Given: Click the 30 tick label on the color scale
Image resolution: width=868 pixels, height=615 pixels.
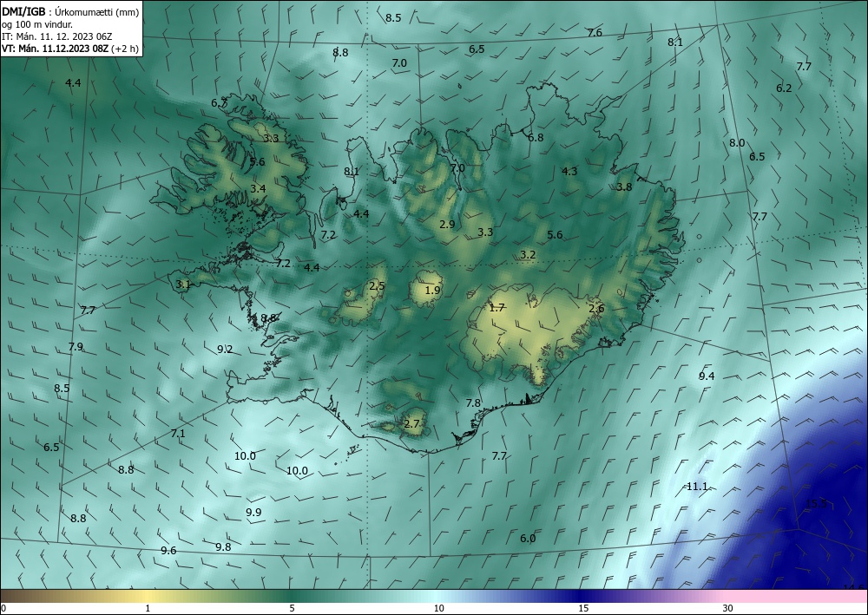Looking at the screenshot, I should click(728, 608).
